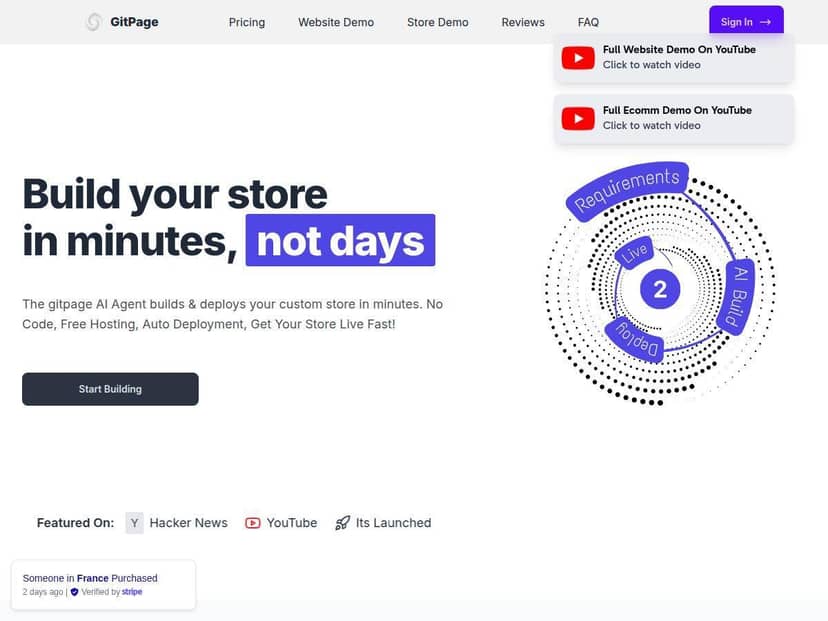Open the Store Demo navigation item

pos(437,22)
